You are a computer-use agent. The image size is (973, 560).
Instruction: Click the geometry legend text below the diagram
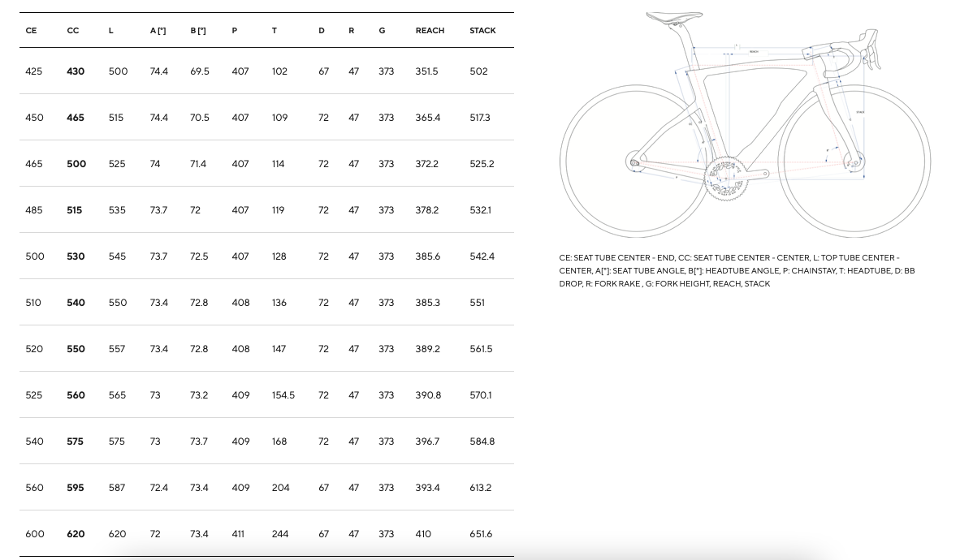click(x=737, y=270)
